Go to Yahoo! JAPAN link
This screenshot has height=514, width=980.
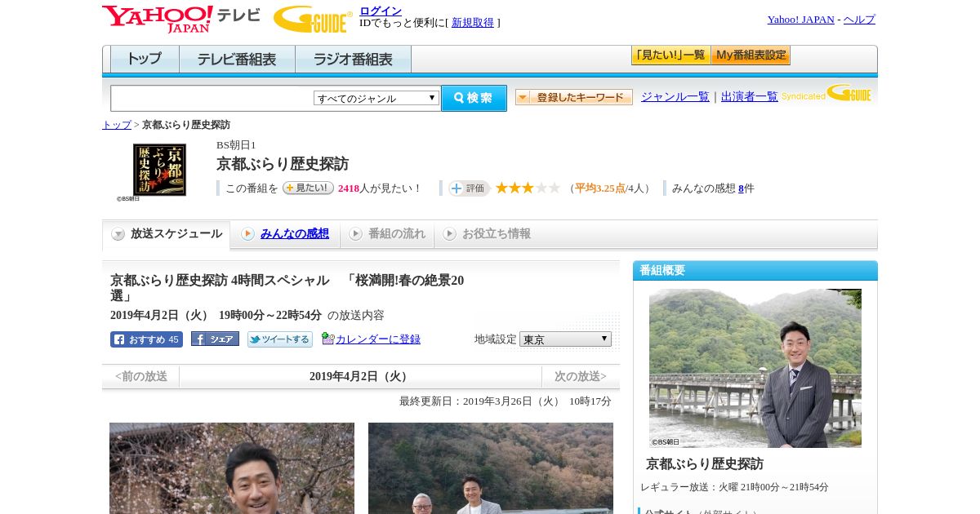(800, 20)
